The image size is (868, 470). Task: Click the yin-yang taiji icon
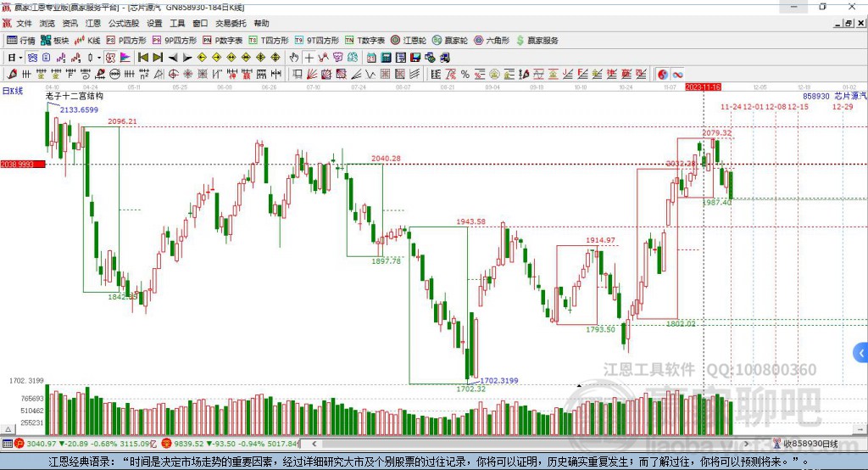click(x=663, y=75)
